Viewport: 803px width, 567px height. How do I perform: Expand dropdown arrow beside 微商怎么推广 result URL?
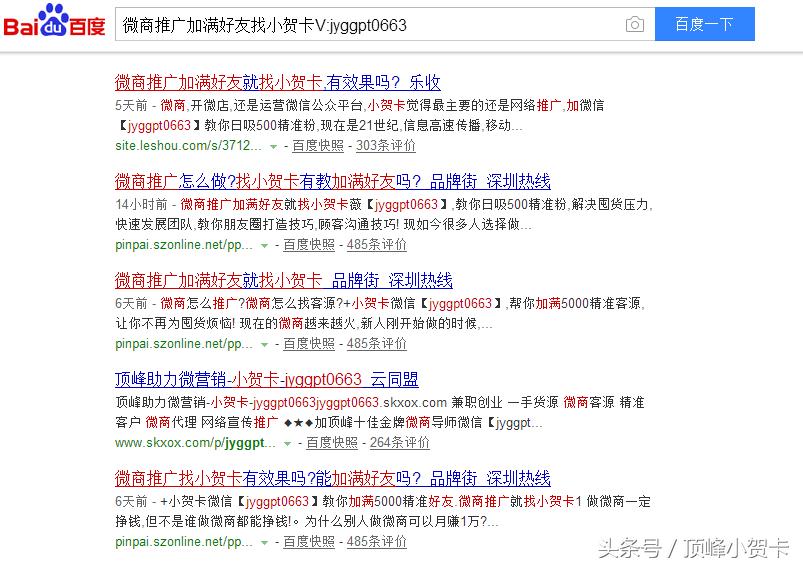[264, 344]
